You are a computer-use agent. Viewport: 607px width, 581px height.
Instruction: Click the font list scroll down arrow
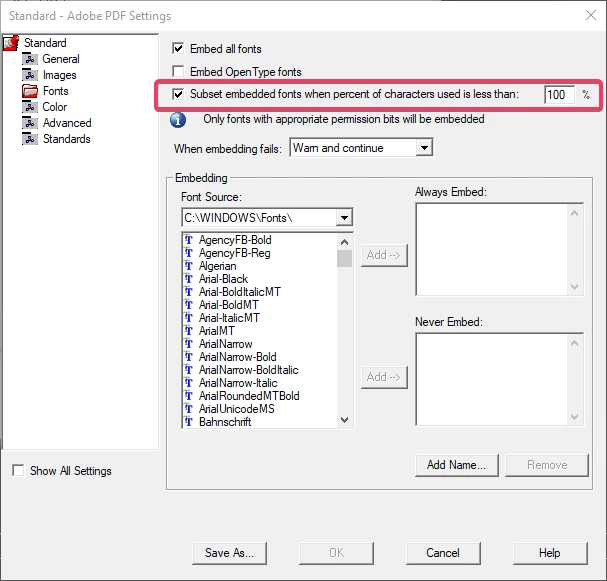click(344, 420)
